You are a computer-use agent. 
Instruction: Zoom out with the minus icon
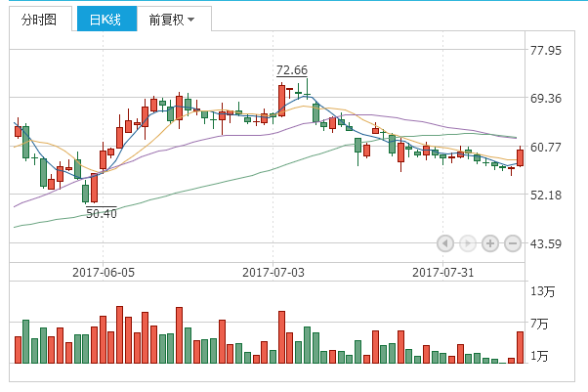pos(512,243)
